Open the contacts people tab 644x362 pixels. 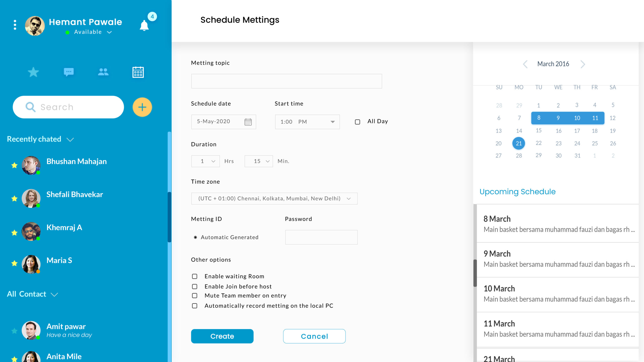pyautogui.click(x=103, y=72)
